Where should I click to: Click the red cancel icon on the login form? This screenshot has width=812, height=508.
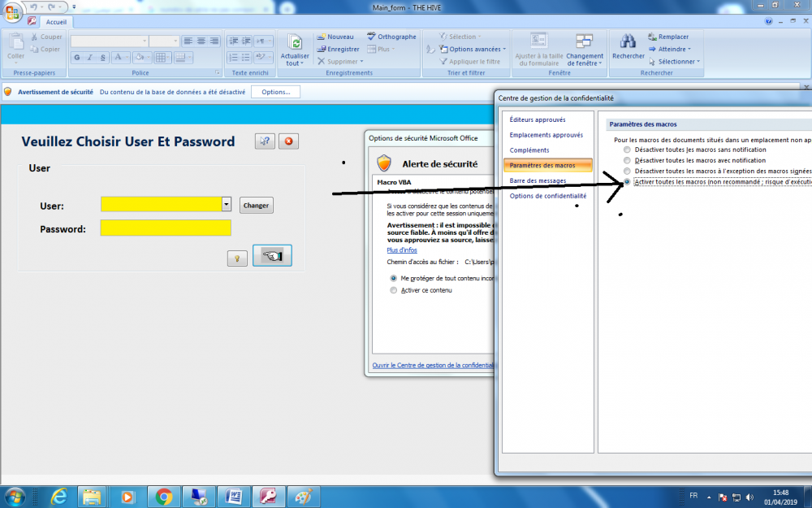click(288, 141)
